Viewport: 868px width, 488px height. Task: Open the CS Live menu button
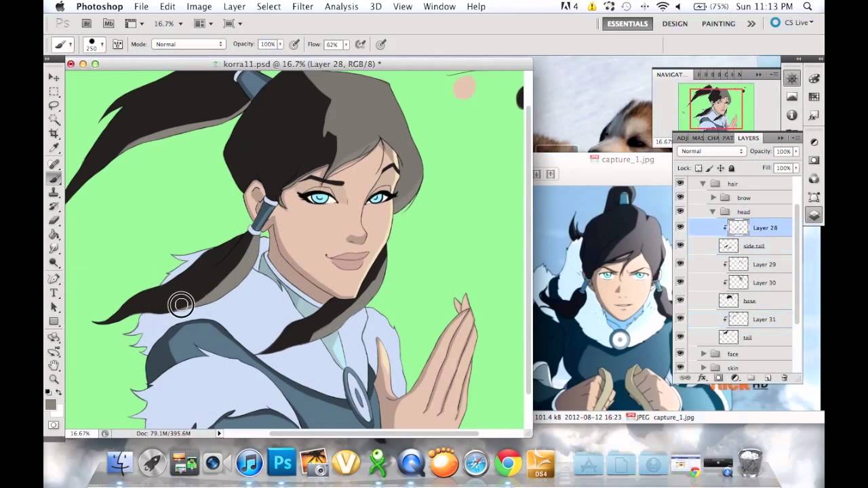click(792, 23)
